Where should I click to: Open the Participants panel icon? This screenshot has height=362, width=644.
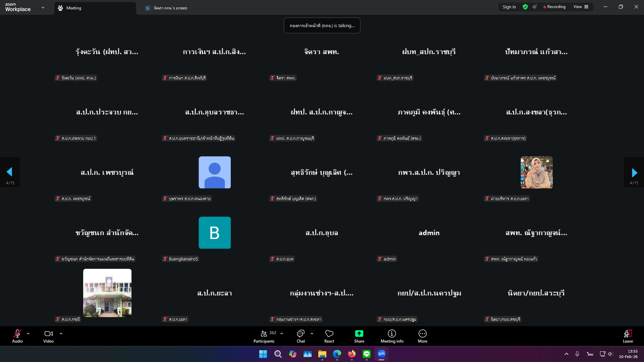pyautogui.click(x=264, y=334)
